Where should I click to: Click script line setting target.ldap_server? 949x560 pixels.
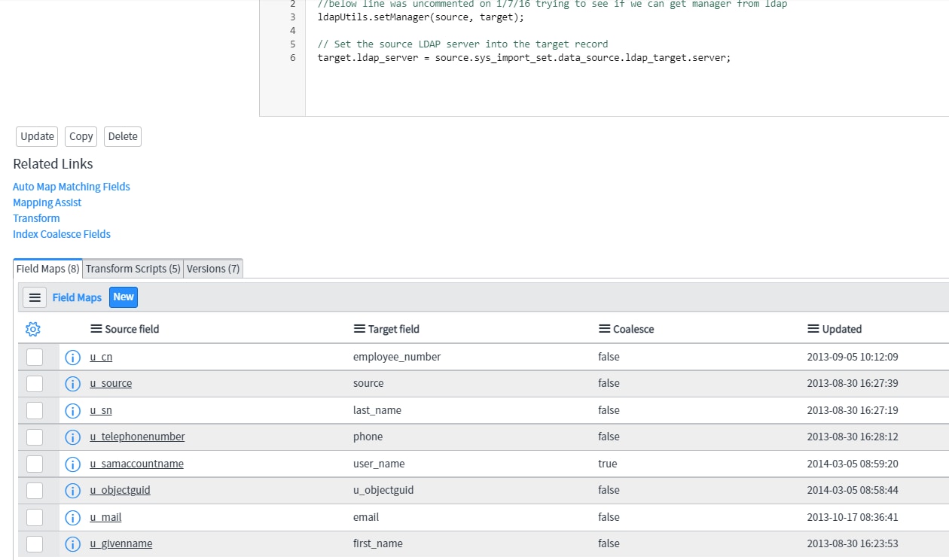524,57
